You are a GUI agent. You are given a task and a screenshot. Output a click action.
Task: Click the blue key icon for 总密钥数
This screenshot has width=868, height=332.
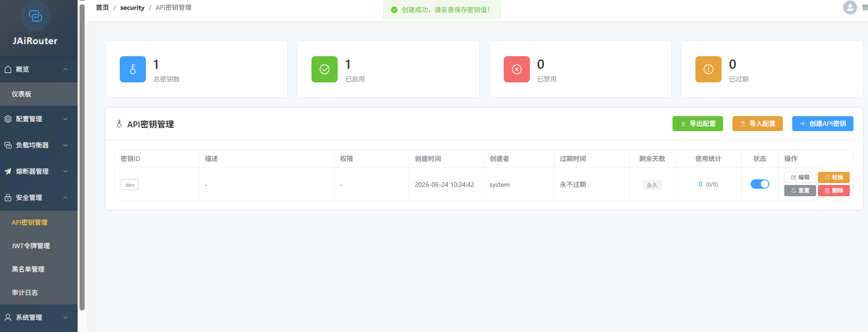tap(133, 69)
